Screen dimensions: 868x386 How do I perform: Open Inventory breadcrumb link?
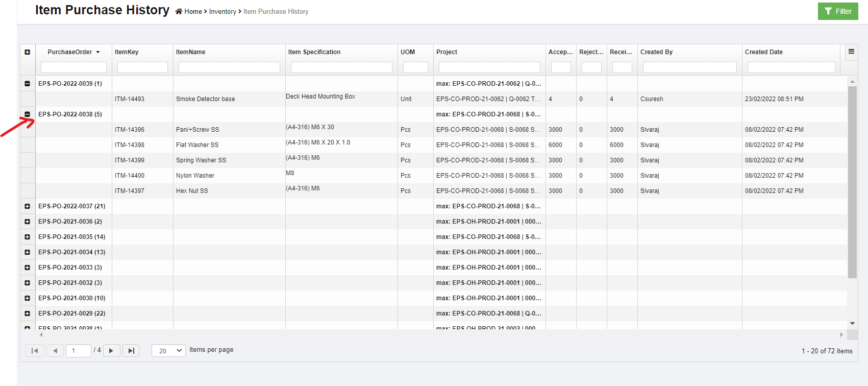pos(222,12)
